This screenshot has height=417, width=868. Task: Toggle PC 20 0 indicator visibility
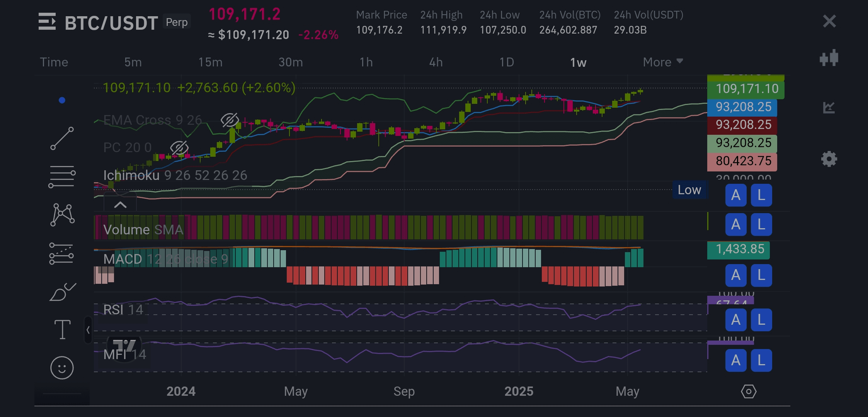(179, 147)
